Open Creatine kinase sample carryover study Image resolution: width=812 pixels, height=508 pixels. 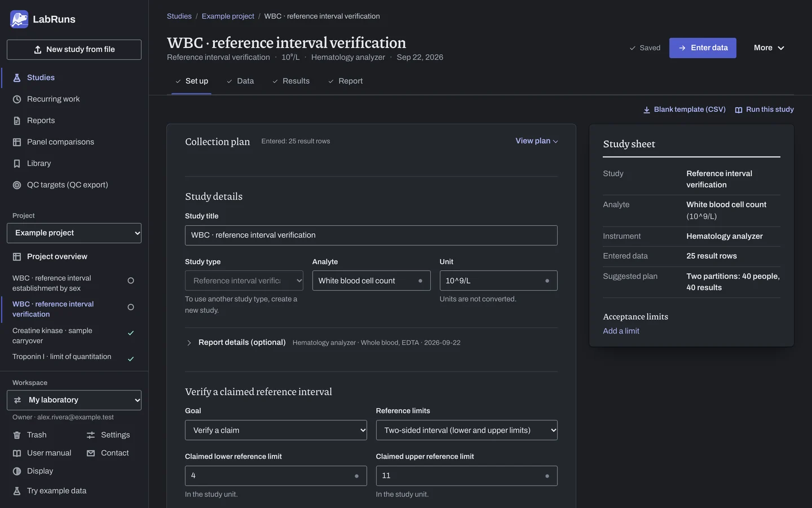(52, 336)
